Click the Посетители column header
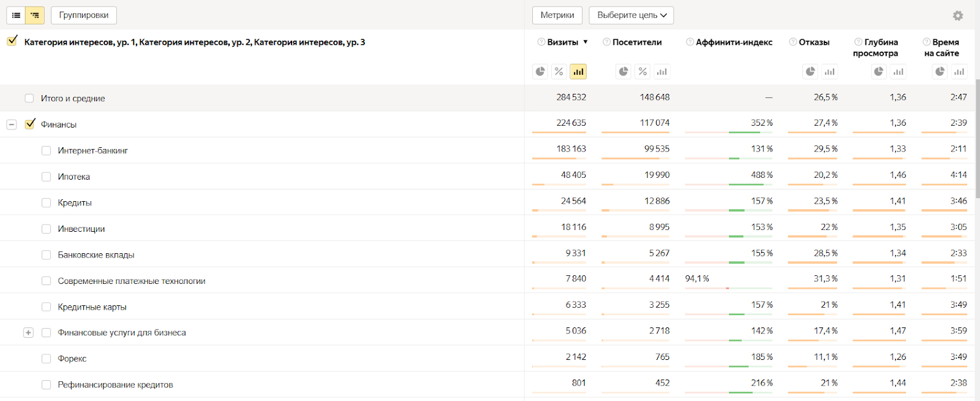Screen dimensions: 980x401 click(637, 42)
